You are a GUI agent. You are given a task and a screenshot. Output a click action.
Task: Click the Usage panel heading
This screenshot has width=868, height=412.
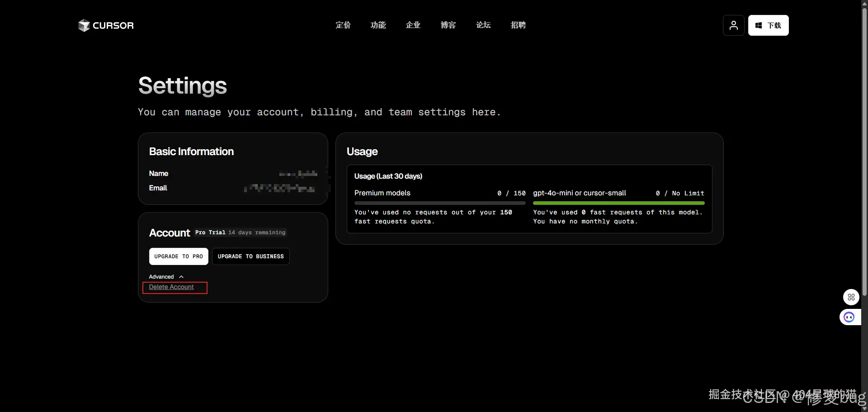362,152
